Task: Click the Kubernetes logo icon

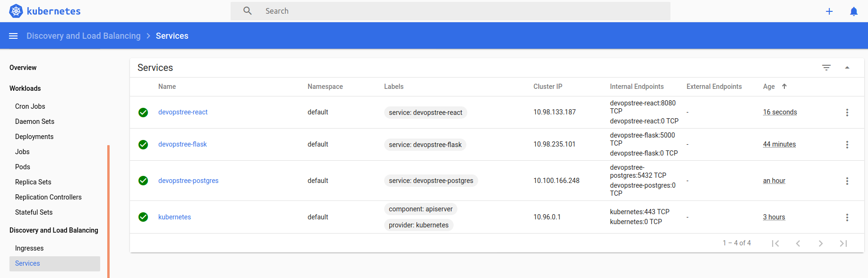Action: (16, 11)
